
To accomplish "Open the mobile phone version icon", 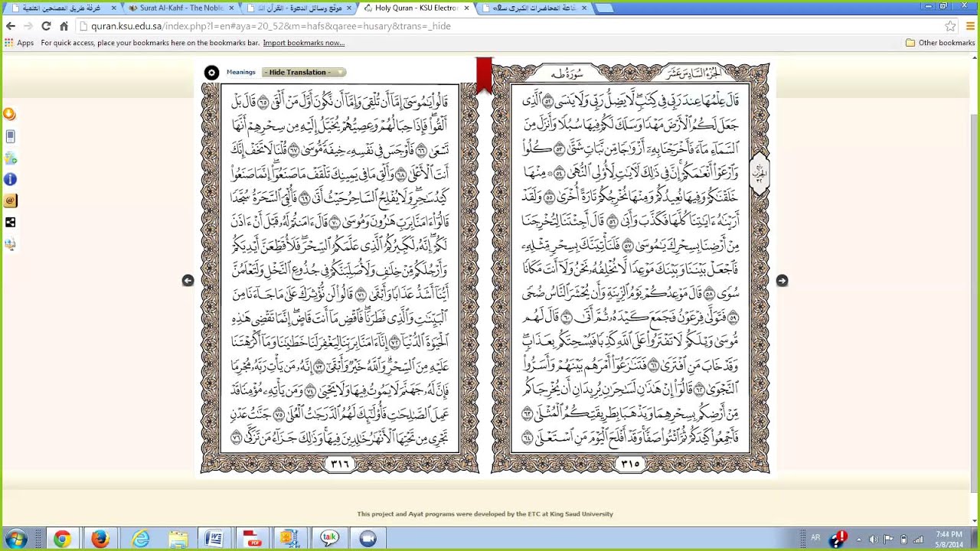I will [10, 136].
